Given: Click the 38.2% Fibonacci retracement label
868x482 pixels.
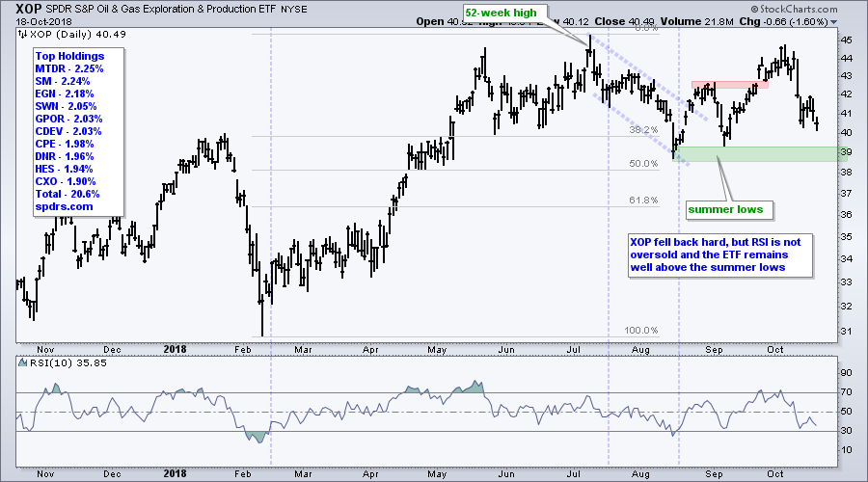Looking at the screenshot, I should (643, 130).
